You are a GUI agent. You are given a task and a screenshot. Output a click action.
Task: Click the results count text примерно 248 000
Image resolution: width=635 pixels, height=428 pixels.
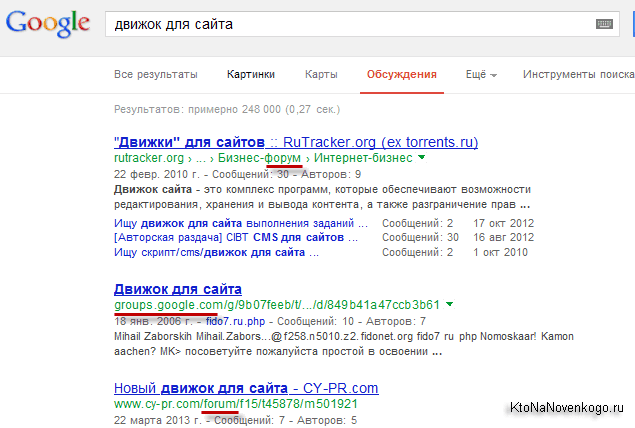tap(234, 109)
